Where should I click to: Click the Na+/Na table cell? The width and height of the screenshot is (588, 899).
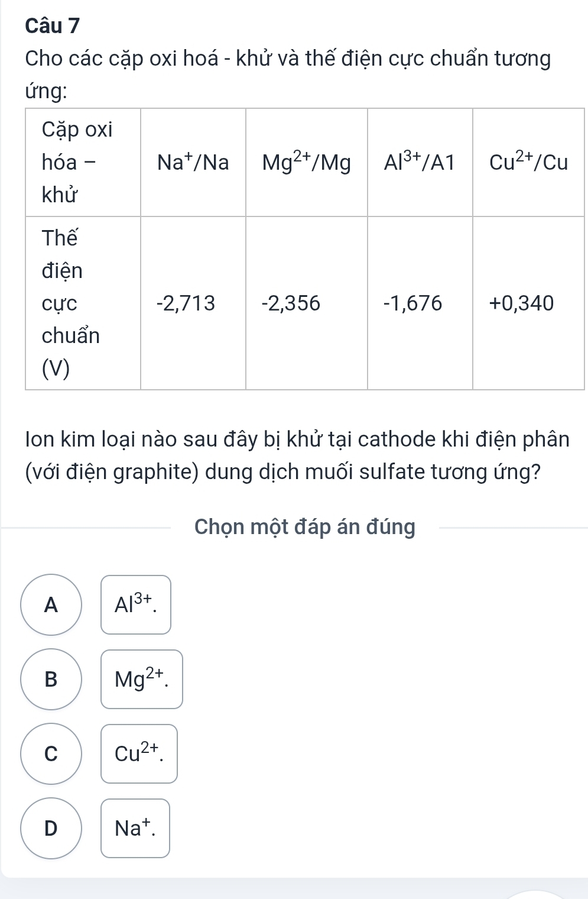coord(193,162)
